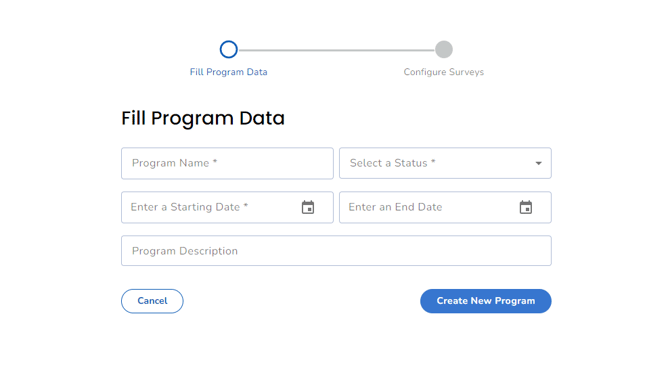This screenshot has width=670, height=381.
Task: Focus the Enter an End Date text
Action: [395, 207]
